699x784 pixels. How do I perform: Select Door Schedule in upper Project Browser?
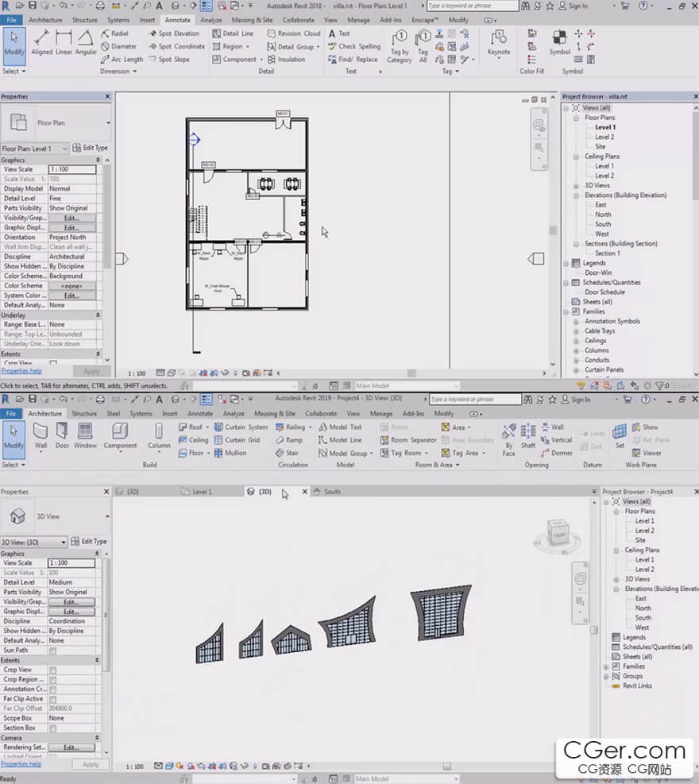click(604, 292)
